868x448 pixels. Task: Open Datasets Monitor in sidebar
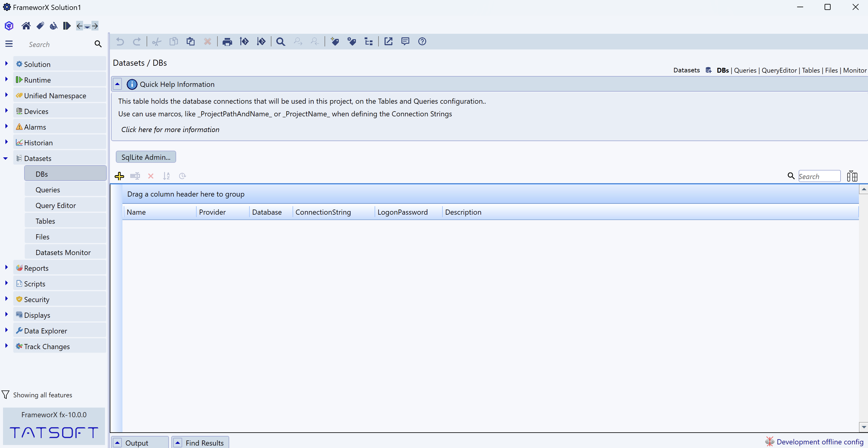(x=65, y=252)
